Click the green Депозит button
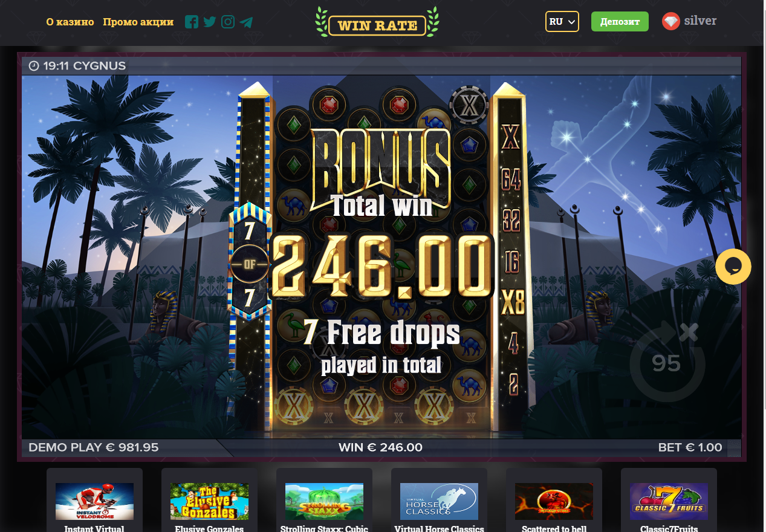Screen dimensions: 766x532 [620, 22]
